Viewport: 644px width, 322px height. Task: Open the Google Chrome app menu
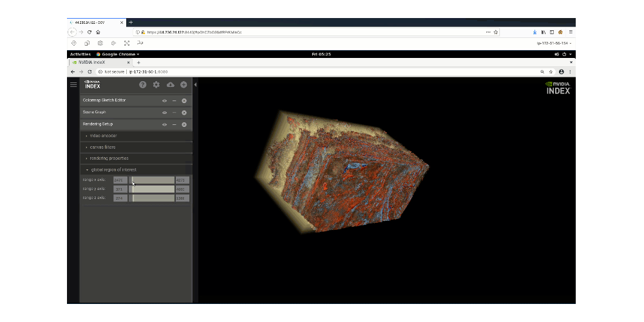118,54
